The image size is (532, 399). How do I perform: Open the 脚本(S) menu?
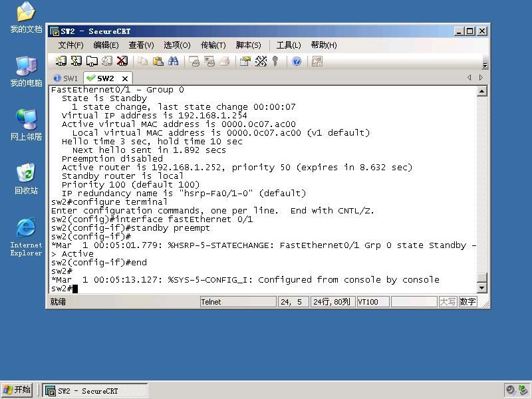click(248, 45)
